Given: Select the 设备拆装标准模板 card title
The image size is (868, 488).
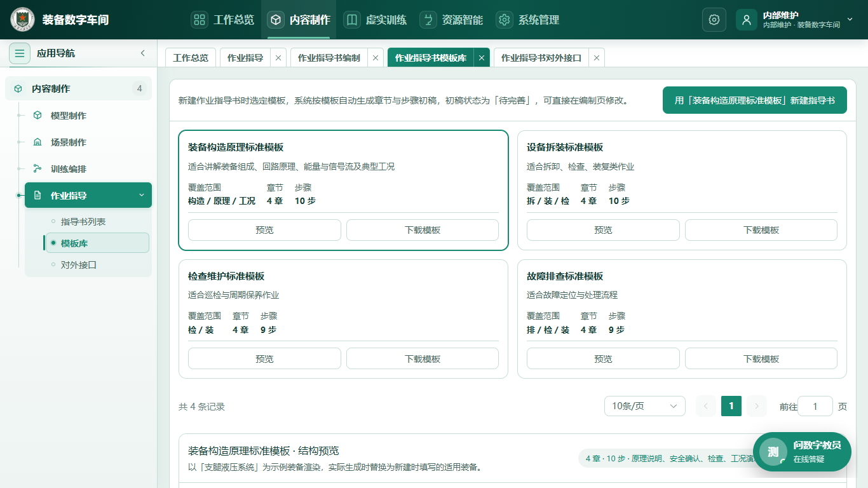Looking at the screenshot, I should point(565,147).
